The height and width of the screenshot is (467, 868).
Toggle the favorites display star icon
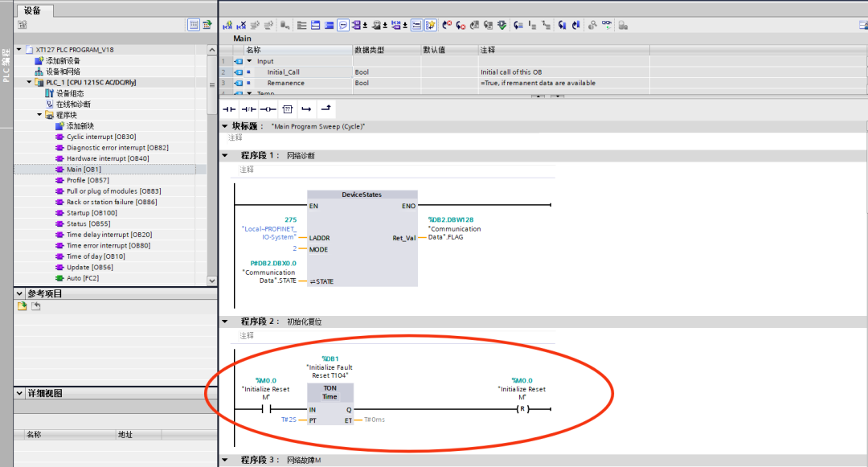[431, 26]
